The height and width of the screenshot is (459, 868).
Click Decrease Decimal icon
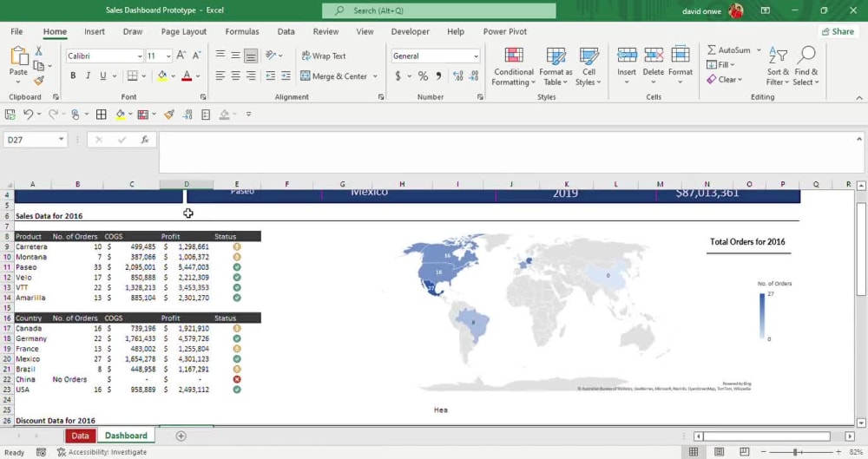[474, 75]
